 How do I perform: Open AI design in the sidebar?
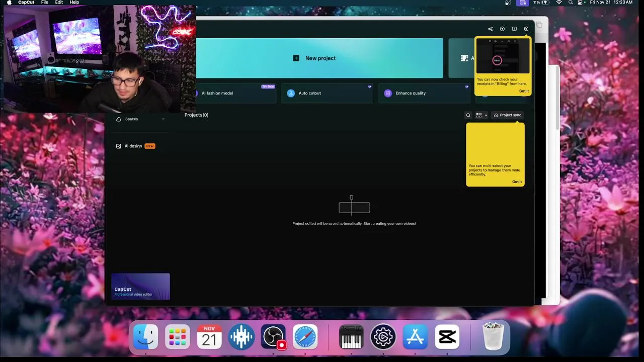133,146
